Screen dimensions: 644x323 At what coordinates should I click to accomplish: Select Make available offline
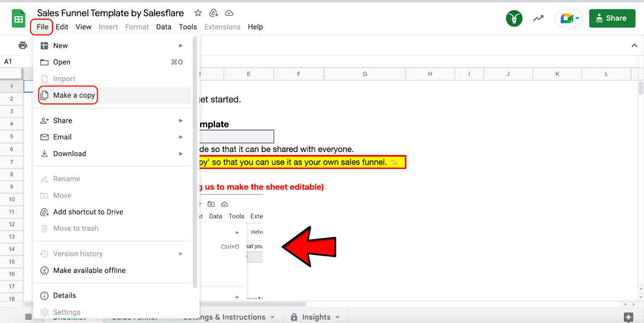(112, 270)
